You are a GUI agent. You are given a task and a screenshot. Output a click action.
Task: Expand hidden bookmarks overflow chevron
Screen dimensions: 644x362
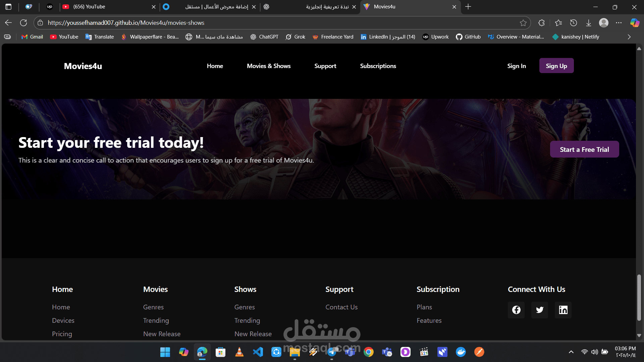[x=629, y=37]
